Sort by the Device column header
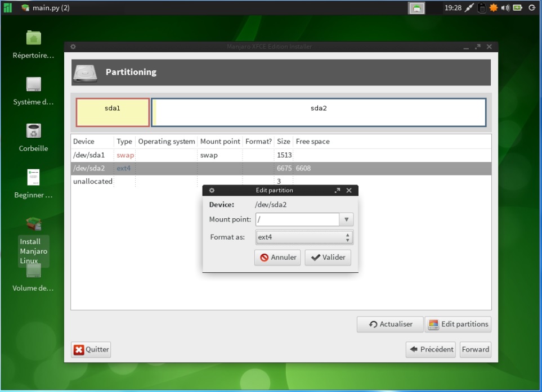542x392 pixels. 92,142
